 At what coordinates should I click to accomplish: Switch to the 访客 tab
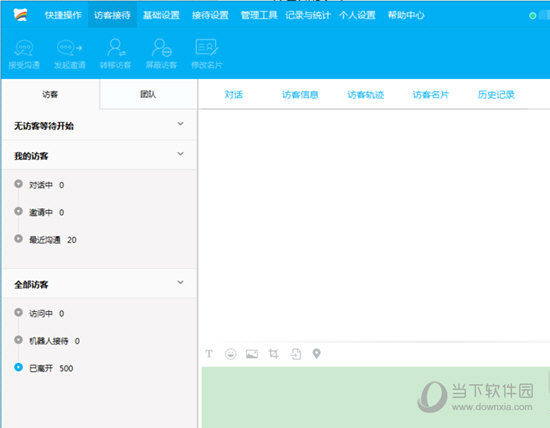click(50, 94)
